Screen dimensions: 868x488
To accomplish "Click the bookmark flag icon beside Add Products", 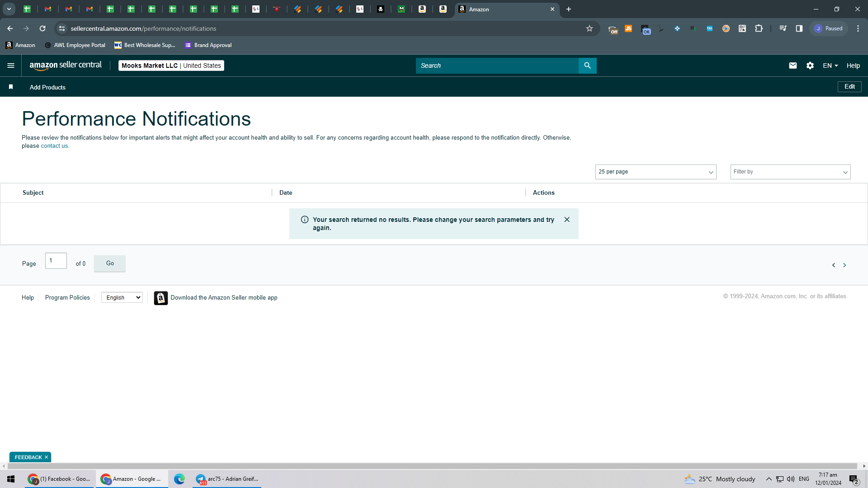I will 11,87.
